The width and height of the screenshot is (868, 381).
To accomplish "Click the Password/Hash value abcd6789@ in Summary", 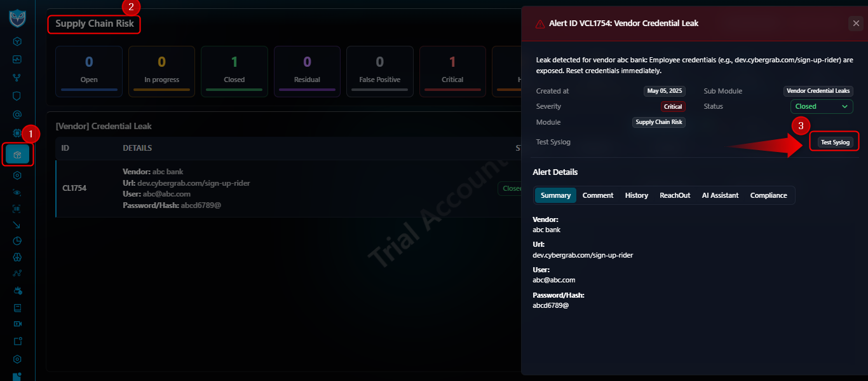I will [x=551, y=305].
